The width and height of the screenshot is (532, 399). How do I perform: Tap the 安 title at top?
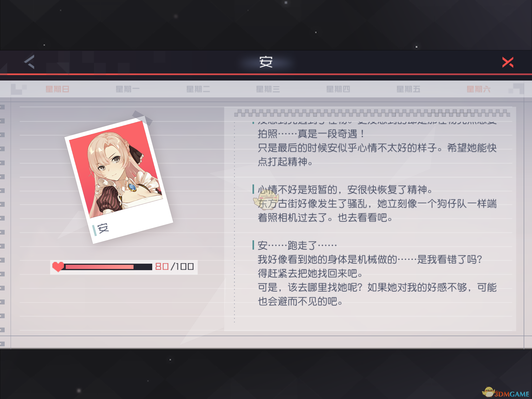(266, 62)
